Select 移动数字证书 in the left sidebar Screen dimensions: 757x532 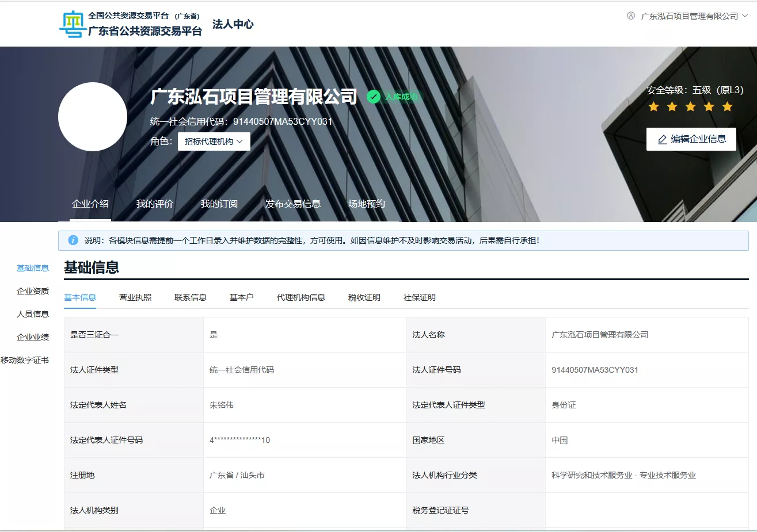[x=25, y=360]
